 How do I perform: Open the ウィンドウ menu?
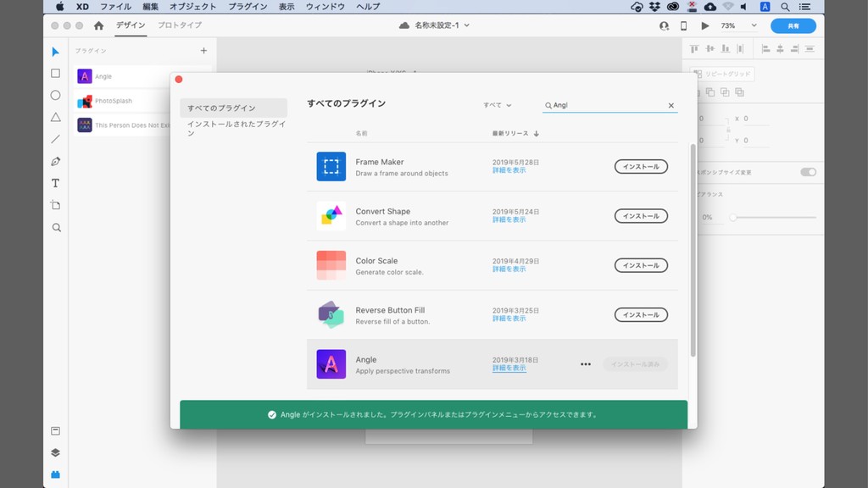point(325,7)
